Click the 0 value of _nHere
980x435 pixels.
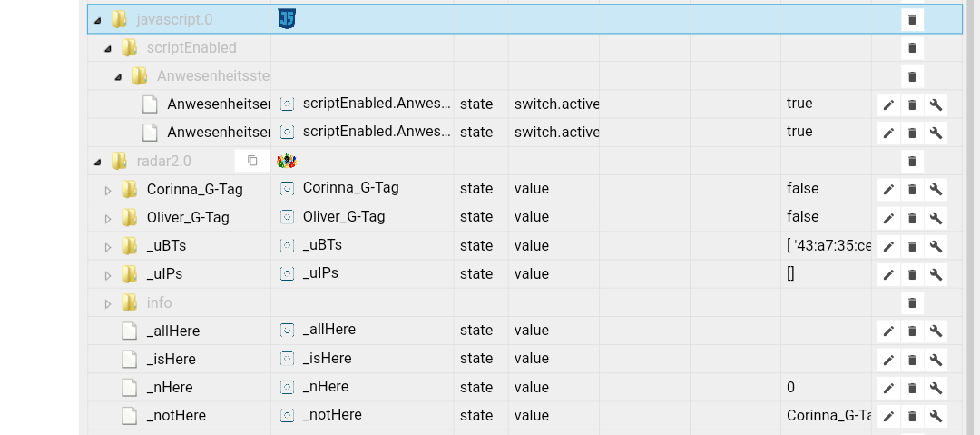pos(790,388)
